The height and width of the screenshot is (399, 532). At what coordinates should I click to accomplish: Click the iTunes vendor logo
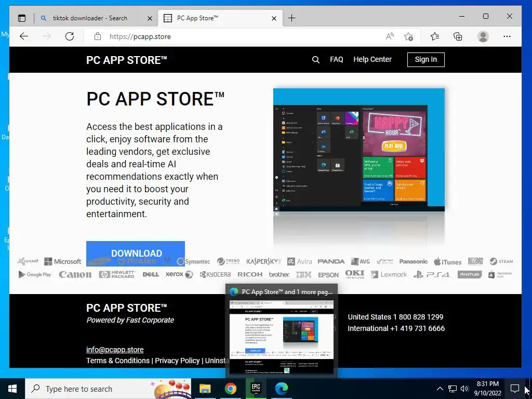click(x=447, y=262)
